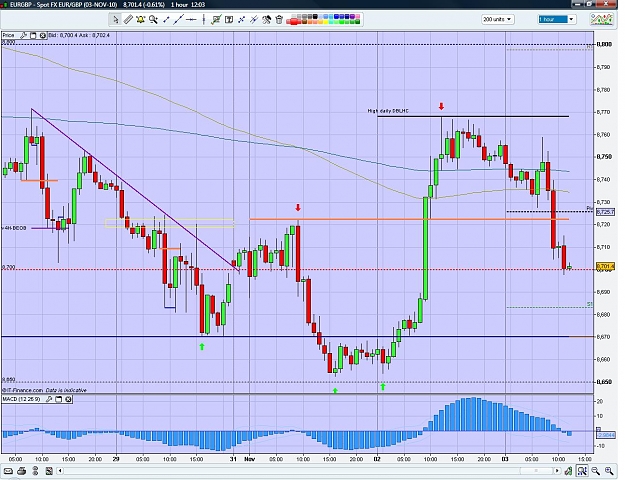This screenshot has height=480, width=625.
Task: Open the indicators chart icon at top right
Action: (x=602, y=19)
